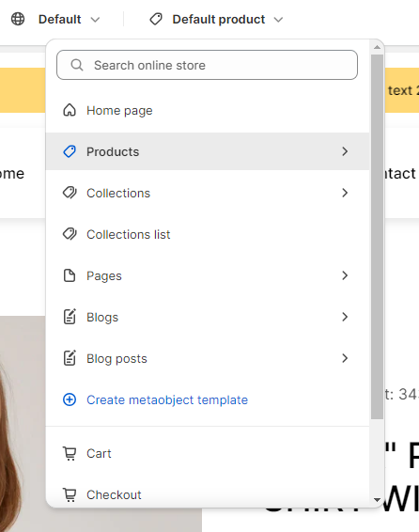Click the Cart shopping cart icon
Viewport: 419px width, 532px height.
[70, 454]
